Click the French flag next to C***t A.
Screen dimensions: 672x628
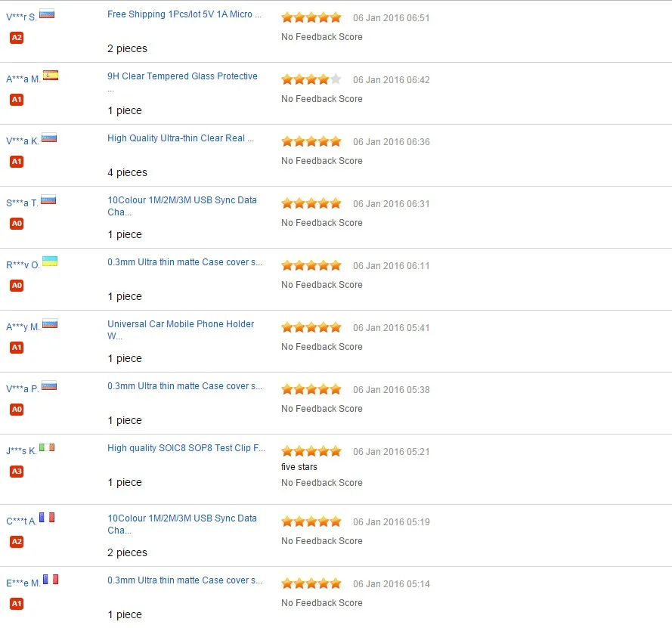pos(47,518)
